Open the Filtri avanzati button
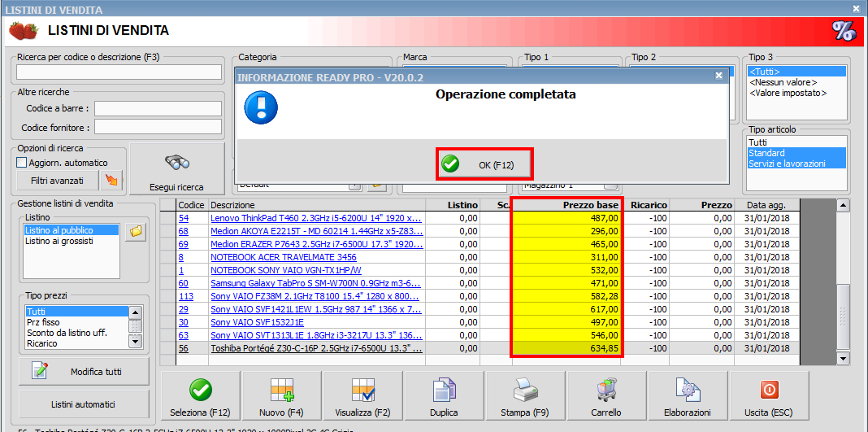The height and width of the screenshot is (432, 868). (x=57, y=181)
